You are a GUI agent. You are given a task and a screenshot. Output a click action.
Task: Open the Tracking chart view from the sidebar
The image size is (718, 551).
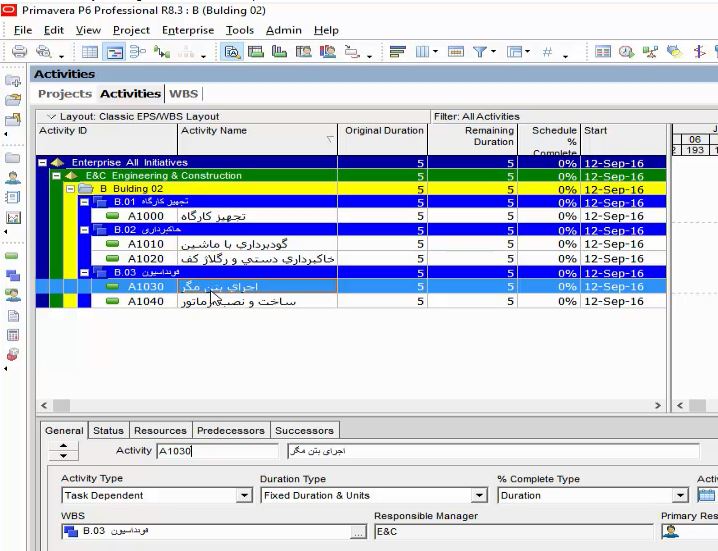[x=13, y=218]
